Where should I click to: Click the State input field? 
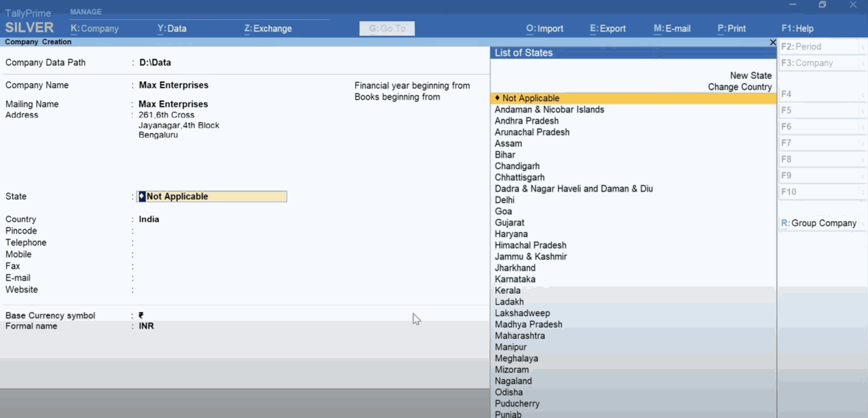click(212, 197)
